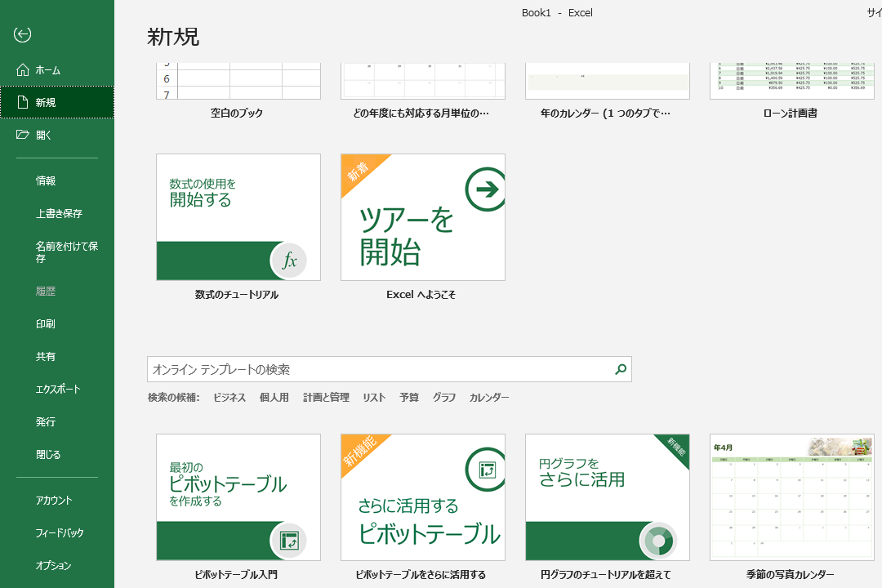
Task: Click the back arrow icon
Action: point(23,34)
